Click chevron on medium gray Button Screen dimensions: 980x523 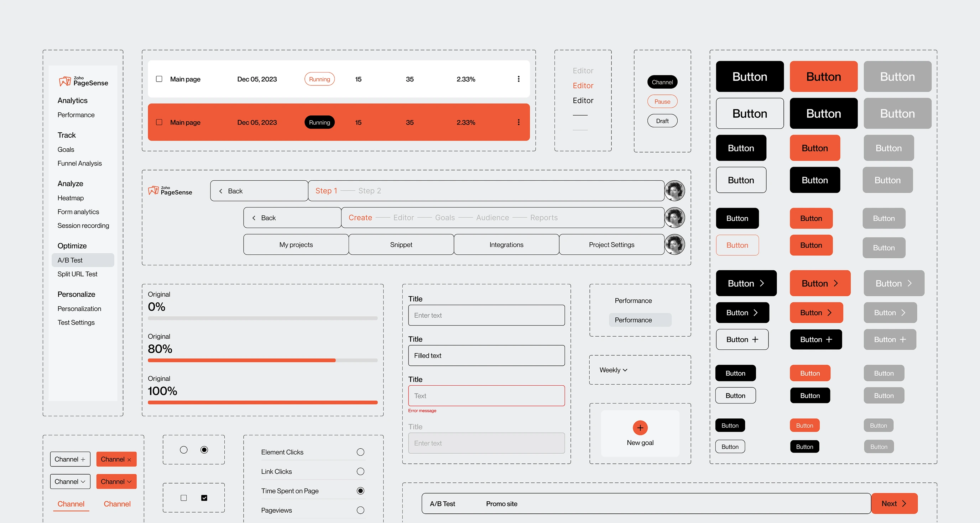[x=903, y=313]
